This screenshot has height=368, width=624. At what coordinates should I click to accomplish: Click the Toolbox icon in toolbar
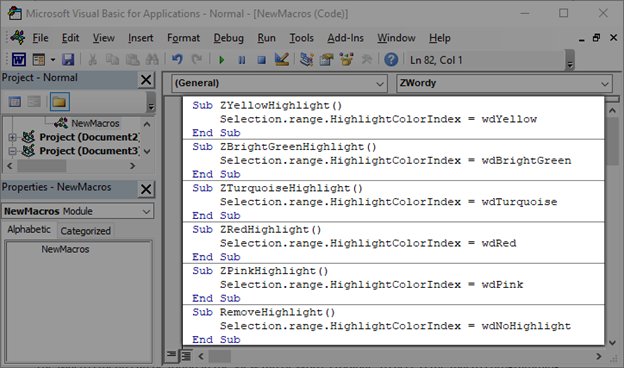[x=366, y=60]
